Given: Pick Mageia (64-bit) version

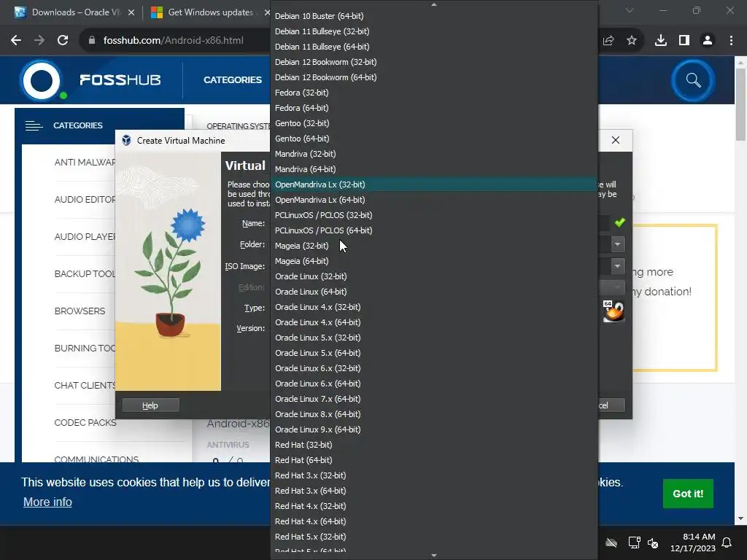Looking at the screenshot, I should [434, 261].
